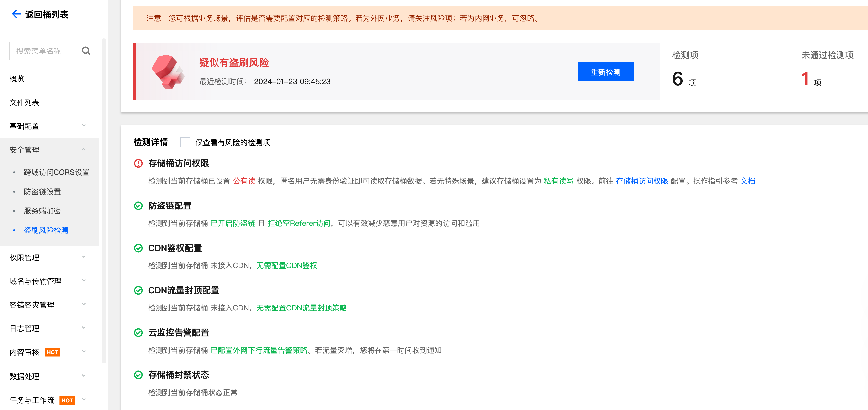Image resolution: width=868 pixels, height=410 pixels.
Task: Enable 仅查看有风险的检测项 checkbox
Action: (x=185, y=142)
